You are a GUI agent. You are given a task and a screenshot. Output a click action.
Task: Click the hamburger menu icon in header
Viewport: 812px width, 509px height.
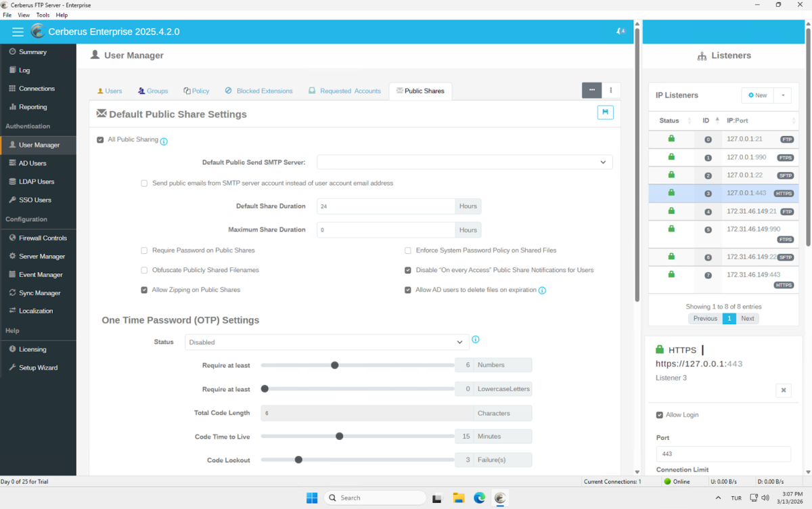point(18,32)
